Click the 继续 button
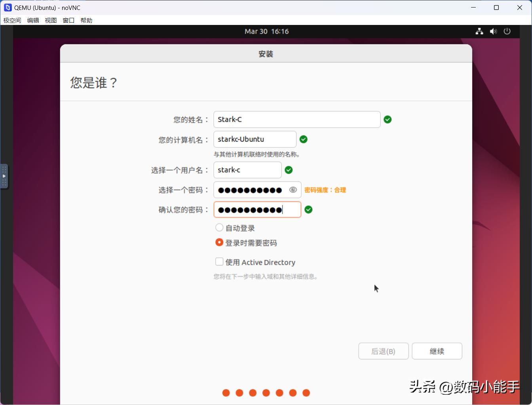 tap(437, 351)
